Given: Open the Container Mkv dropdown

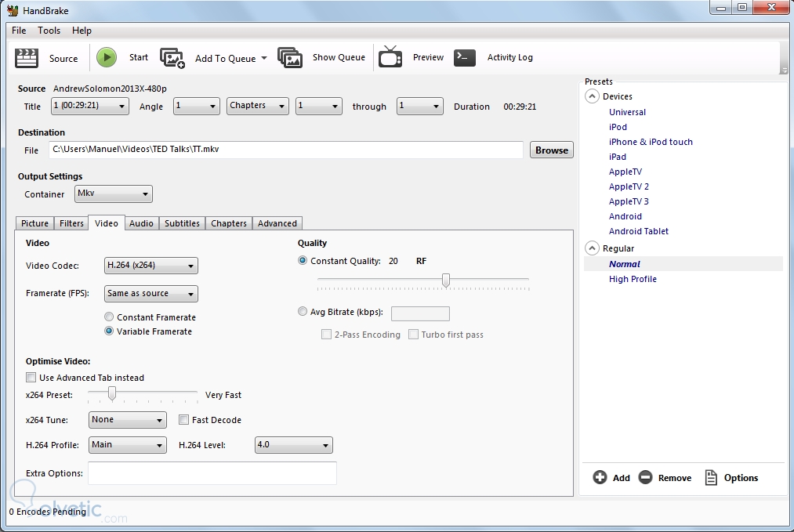Looking at the screenshot, I should (x=114, y=194).
